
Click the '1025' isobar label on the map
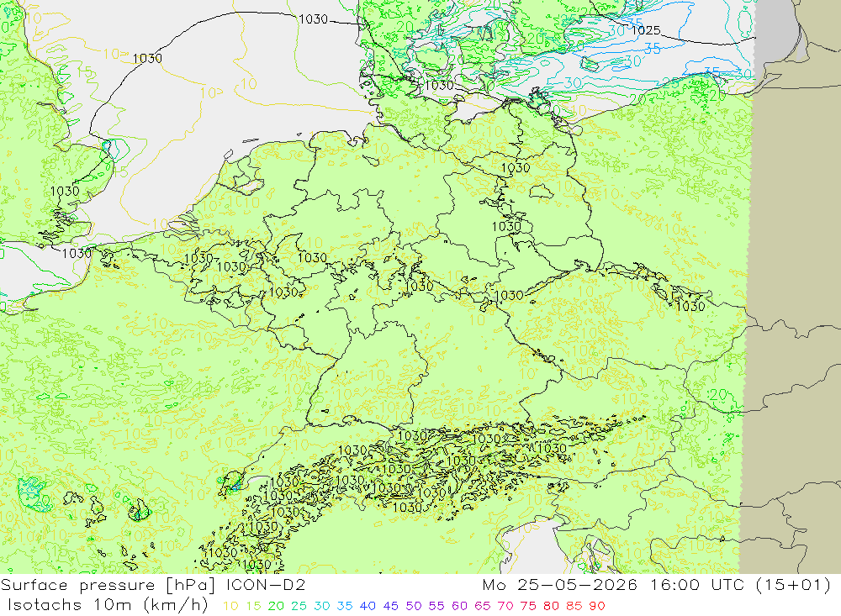pyautogui.click(x=646, y=30)
